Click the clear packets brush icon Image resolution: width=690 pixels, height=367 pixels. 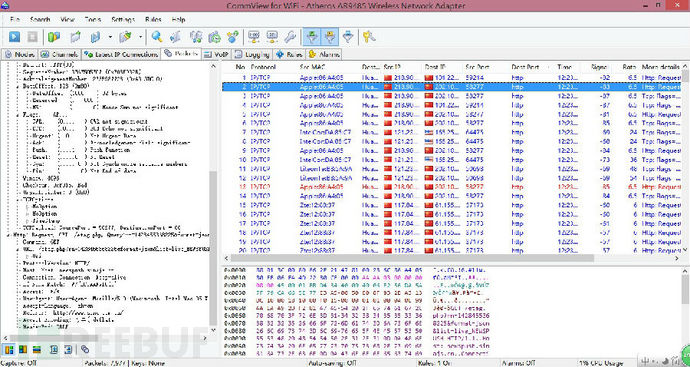click(125, 37)
